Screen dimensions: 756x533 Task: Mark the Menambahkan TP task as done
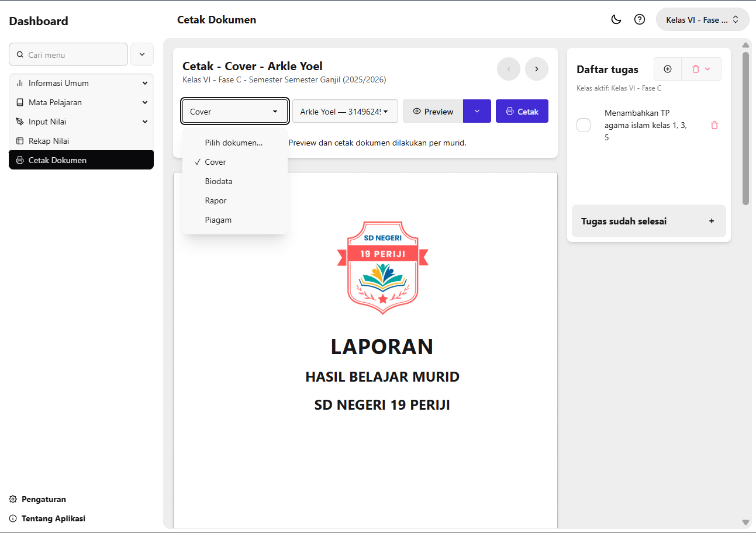(583, 125)
